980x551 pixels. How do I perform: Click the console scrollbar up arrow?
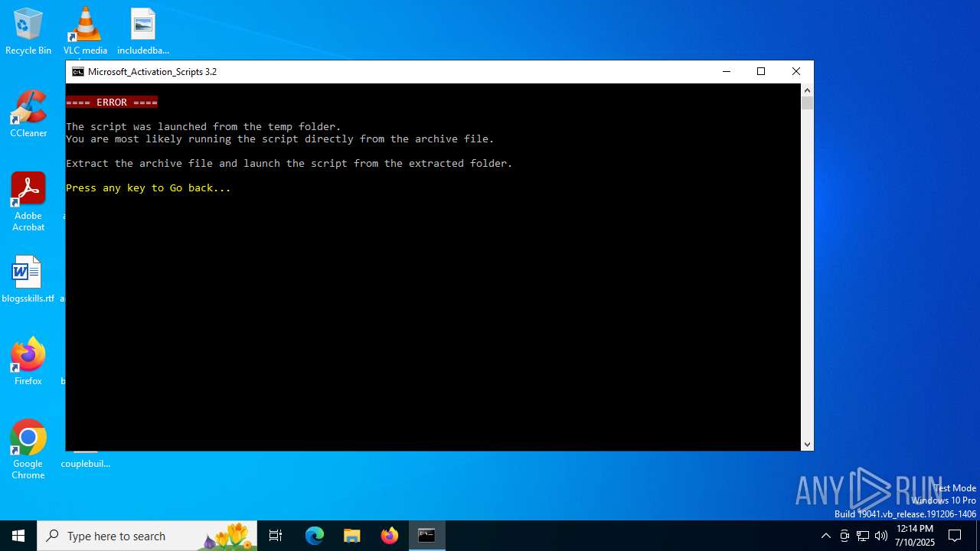tap(807, 90)
